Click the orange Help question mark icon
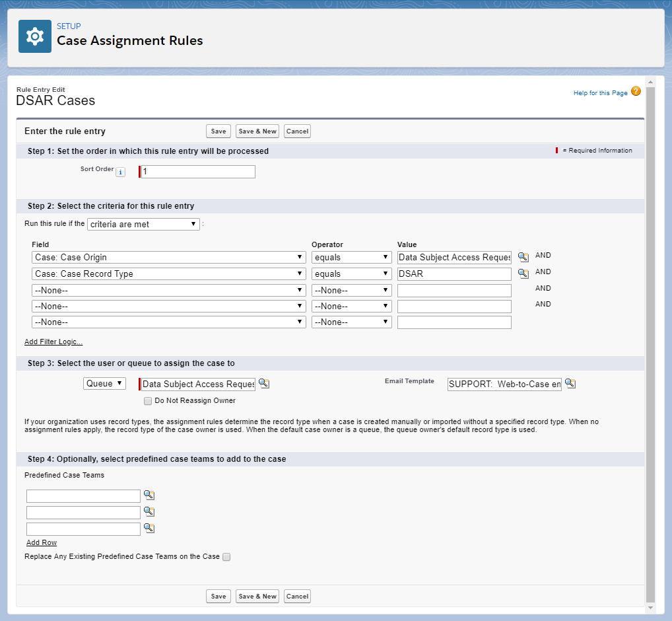This screenshot has height=621, width=672. 636,92
